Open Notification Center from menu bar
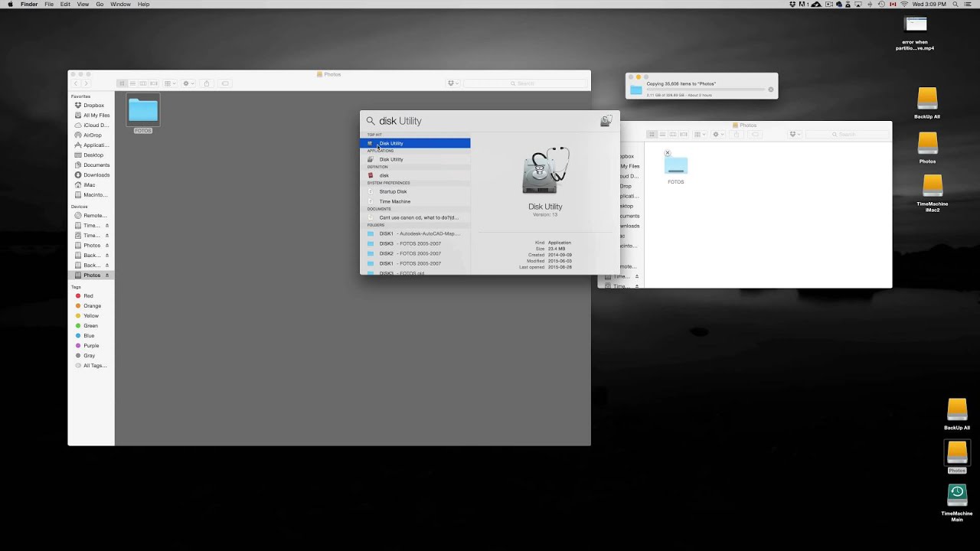 (969, 5)
